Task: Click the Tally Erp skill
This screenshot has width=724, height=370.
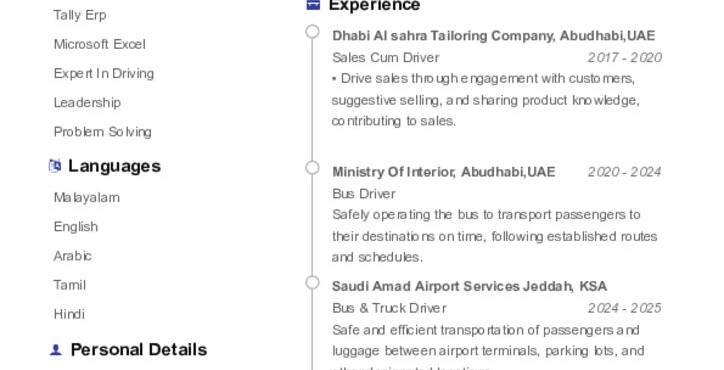Action: (x=80, y=15)
